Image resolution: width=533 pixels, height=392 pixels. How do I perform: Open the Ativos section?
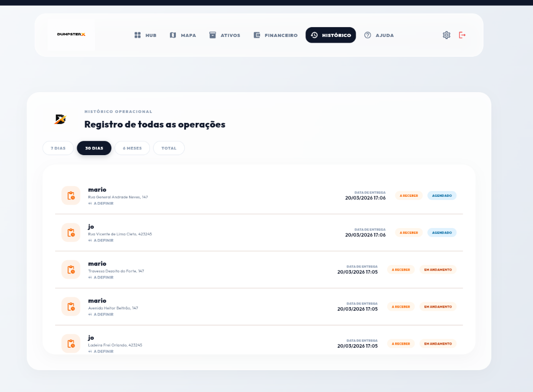(225, 35)
